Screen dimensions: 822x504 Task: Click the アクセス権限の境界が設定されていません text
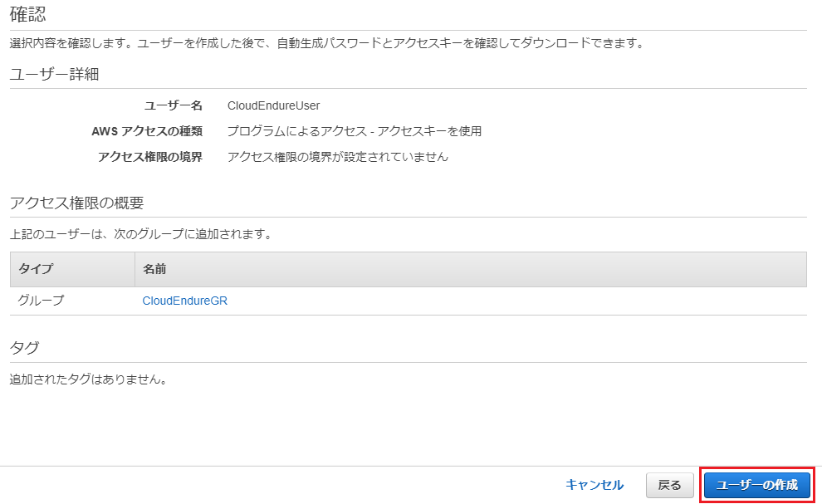pyautogui.click(x=338, y=157)
